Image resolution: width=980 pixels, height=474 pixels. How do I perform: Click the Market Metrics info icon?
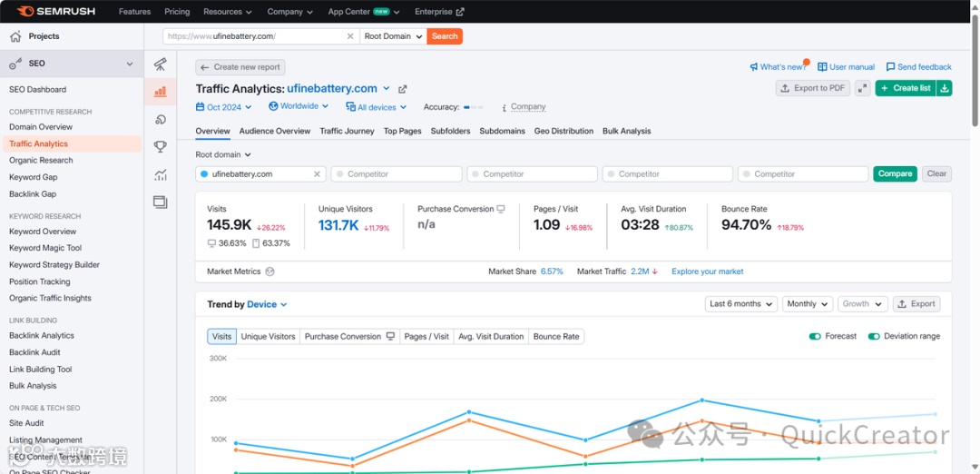pyautogui.click(x=269, y=272)
